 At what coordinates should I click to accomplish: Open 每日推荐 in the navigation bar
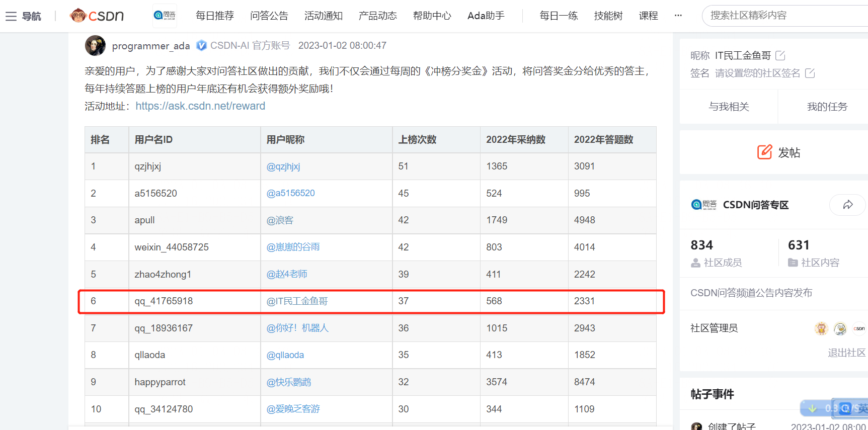coord(215,16)
